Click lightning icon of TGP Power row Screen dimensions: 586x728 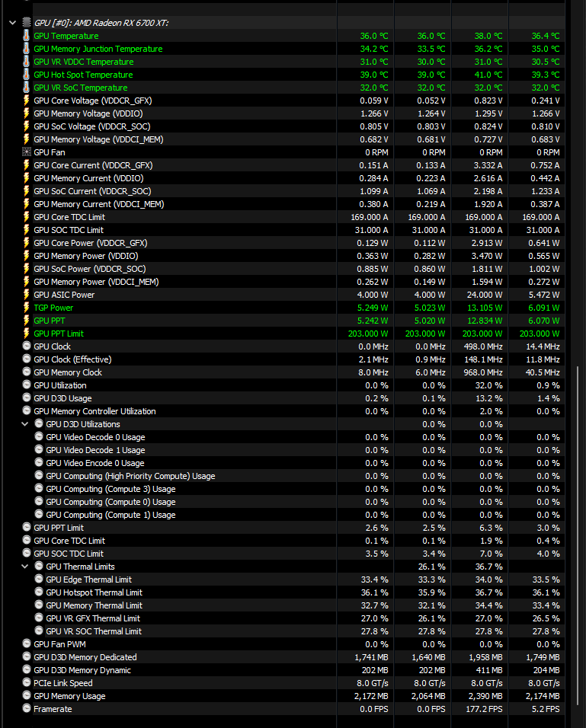[x=27, y=308]
